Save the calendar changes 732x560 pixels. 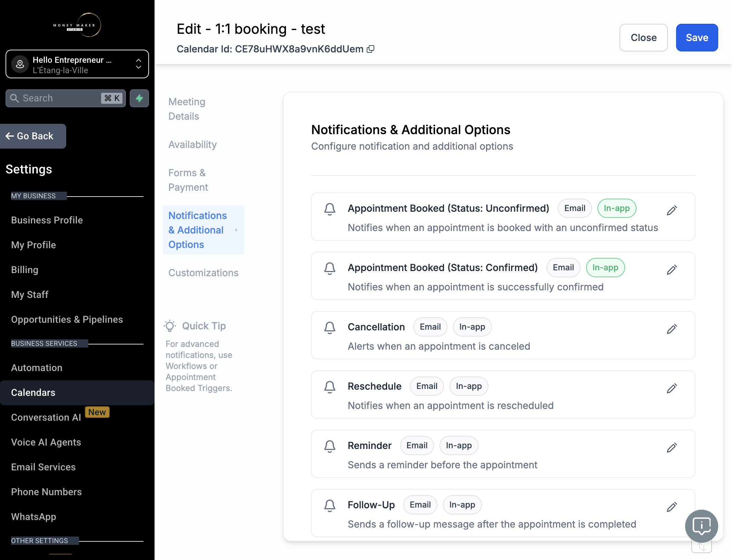697,38
